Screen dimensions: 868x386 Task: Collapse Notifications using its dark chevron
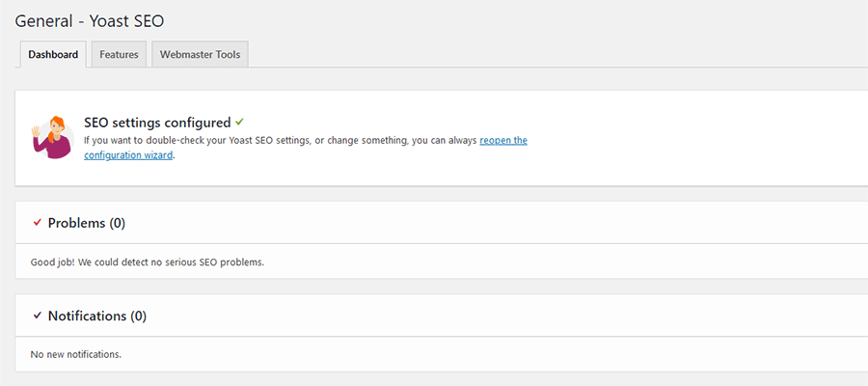[x=38, y=316]
